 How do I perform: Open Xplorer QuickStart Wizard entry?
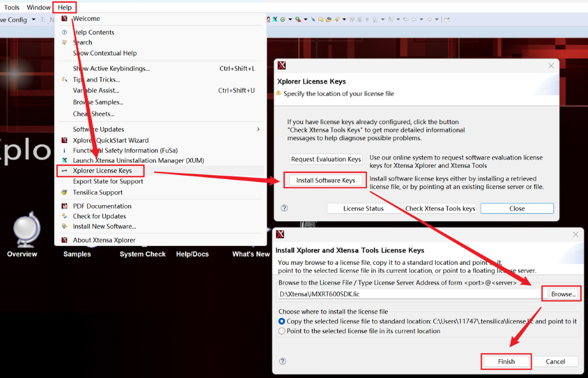tap(110, 140)
